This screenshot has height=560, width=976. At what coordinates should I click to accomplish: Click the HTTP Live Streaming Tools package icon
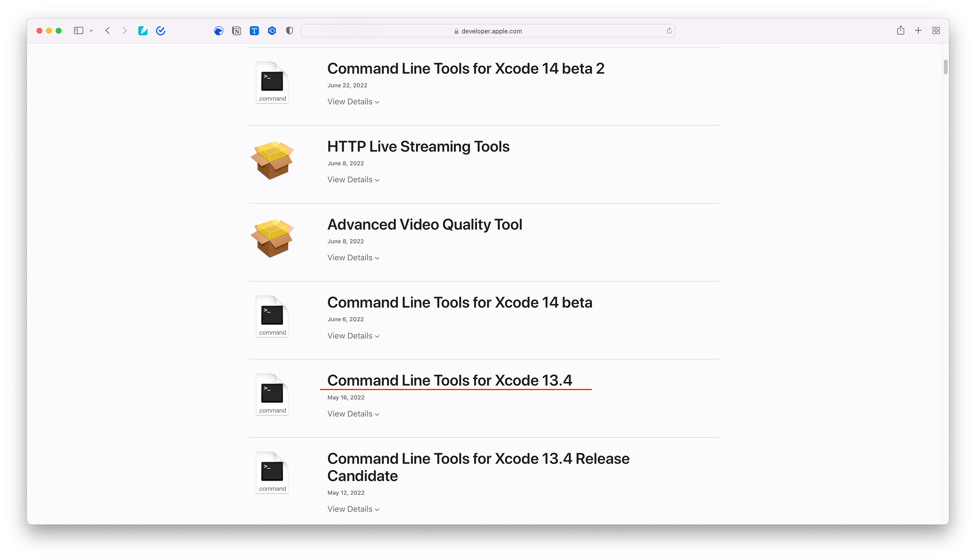coord(272,160)
